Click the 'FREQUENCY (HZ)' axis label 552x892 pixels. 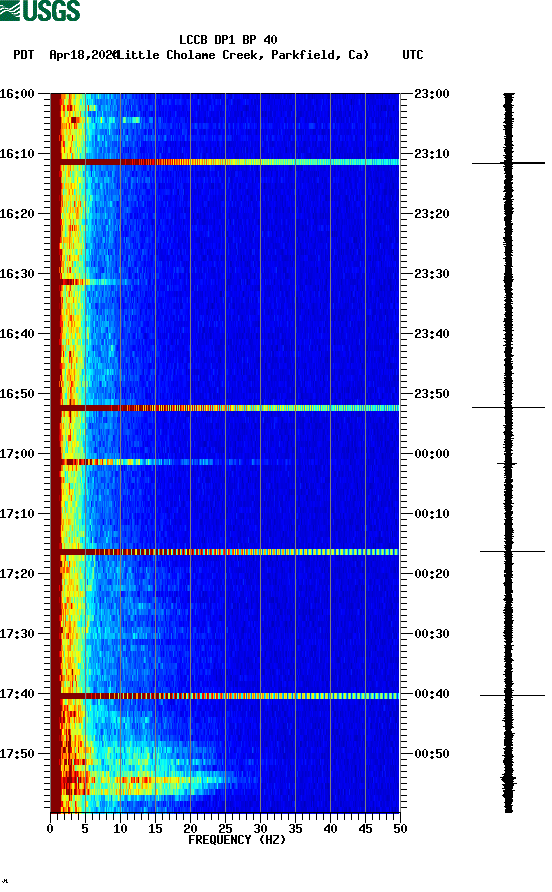[x=237, y=840]
